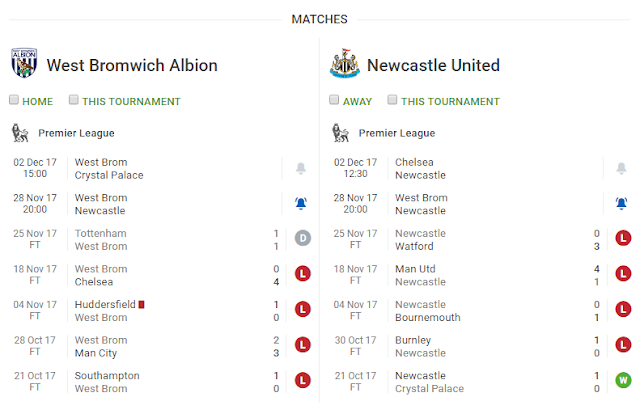Viewport: 640px width, 414px height.
Task: Click the loss badge for Southampton vs West Brom
Action: [x=304, y=381]
